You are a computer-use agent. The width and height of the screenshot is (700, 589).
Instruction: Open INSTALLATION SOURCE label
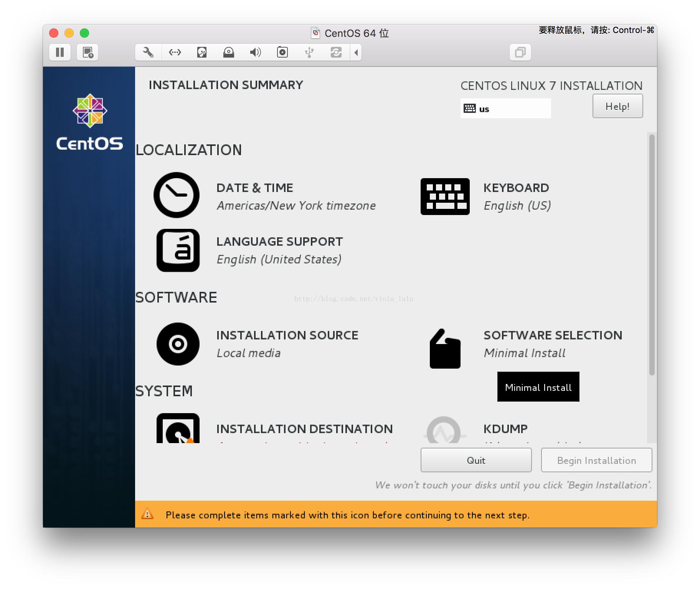[287, 335]
